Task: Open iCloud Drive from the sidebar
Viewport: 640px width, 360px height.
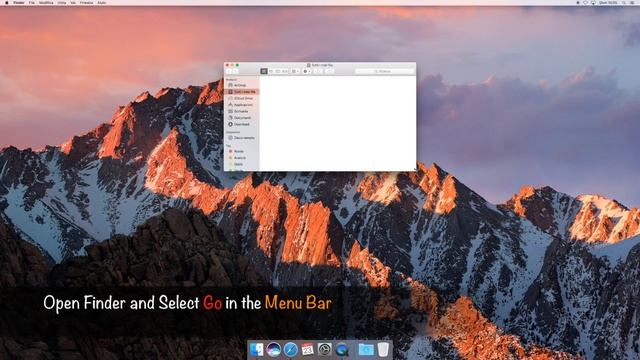Action: 241,98
